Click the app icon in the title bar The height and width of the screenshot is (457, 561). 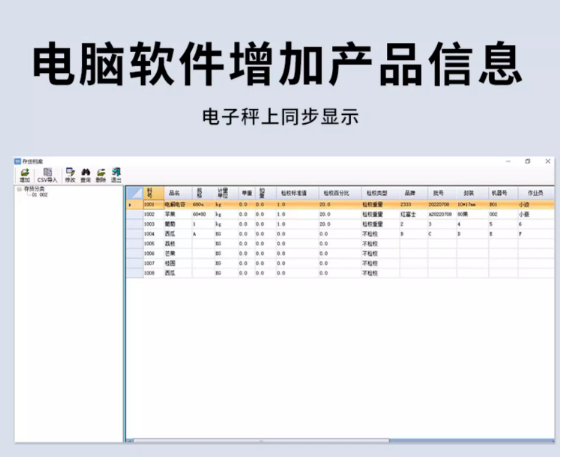point(18,161)
